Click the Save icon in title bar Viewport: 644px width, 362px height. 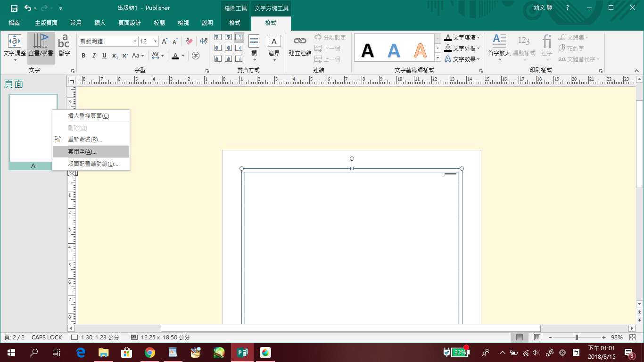click(14, 8)
